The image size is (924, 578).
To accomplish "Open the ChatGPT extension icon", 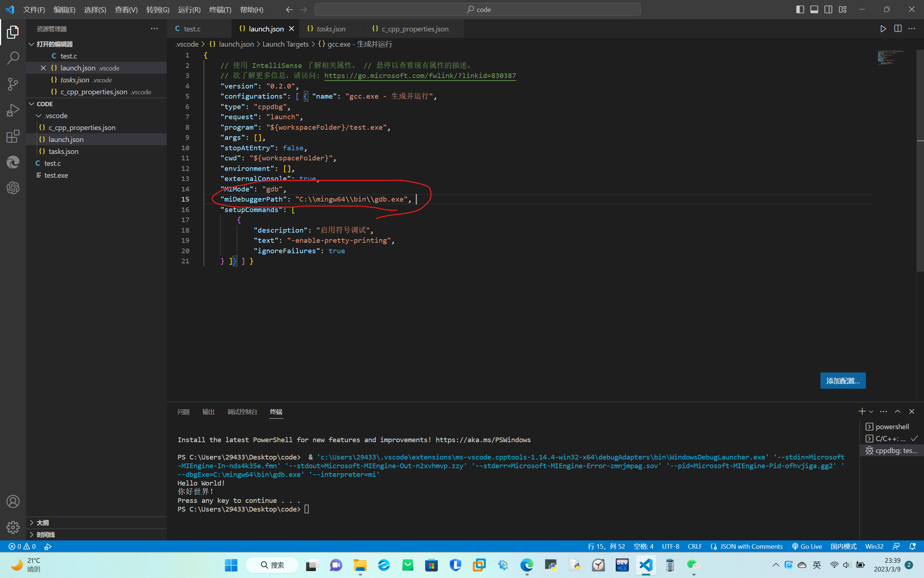I will (x=13, y=188).
